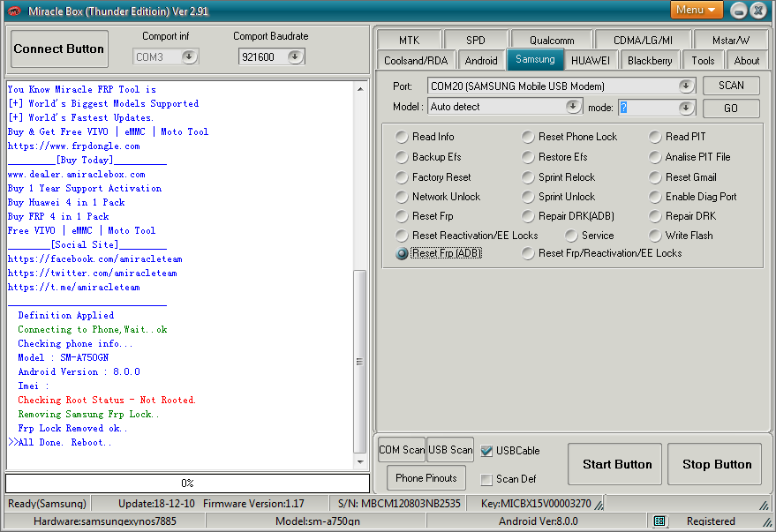This screenshot has width=776, height=532.
Task: Click the USB Scan button
Action: (x=450, y=450)
